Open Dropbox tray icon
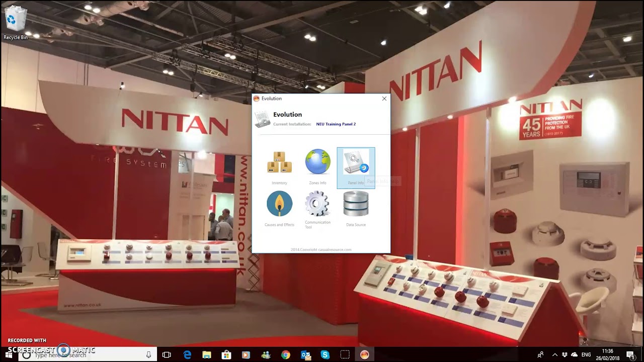644x362 pixels. pos(565,354)
